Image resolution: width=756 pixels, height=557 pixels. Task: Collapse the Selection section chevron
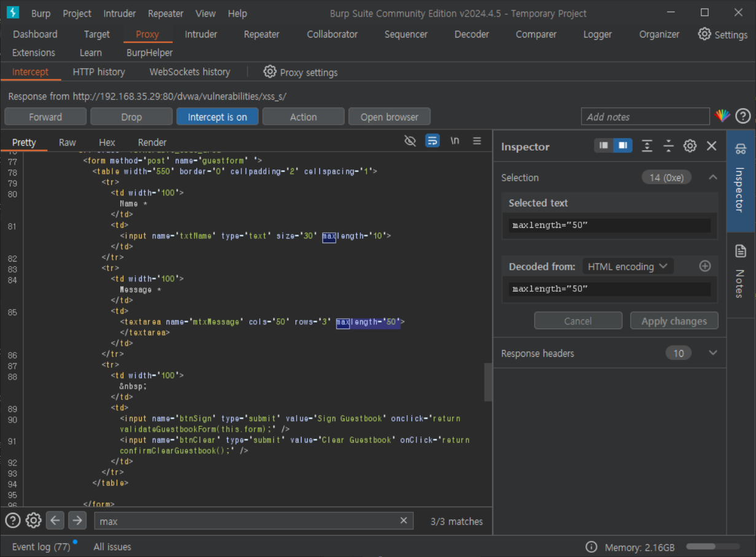(x=712, y=177)
